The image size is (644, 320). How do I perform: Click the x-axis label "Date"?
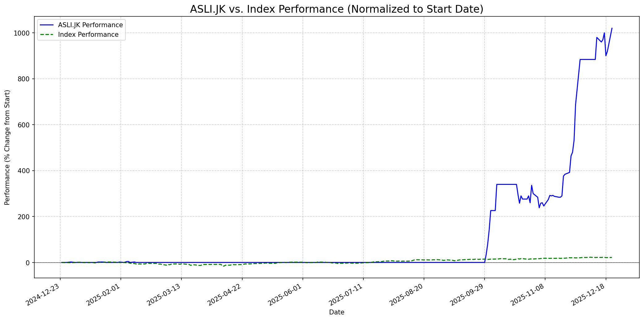point(337,312)
